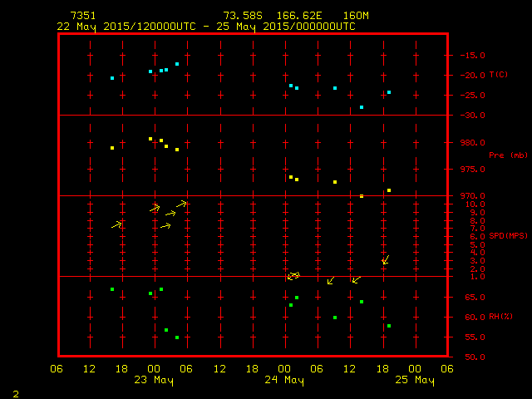Select the 24 May date label

pos(284,381)
